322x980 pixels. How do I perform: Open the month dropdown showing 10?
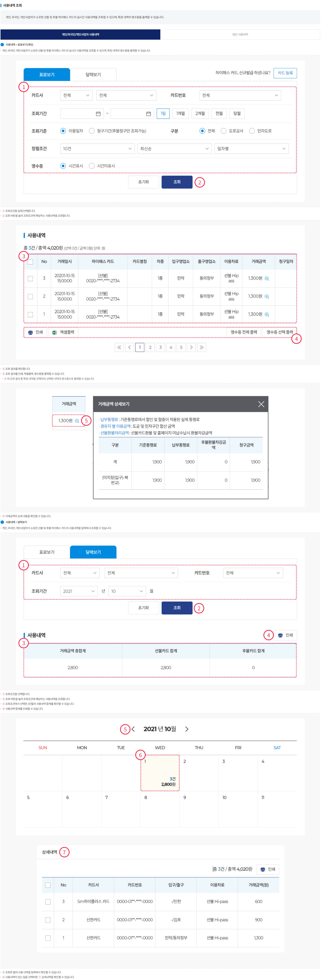127,591
